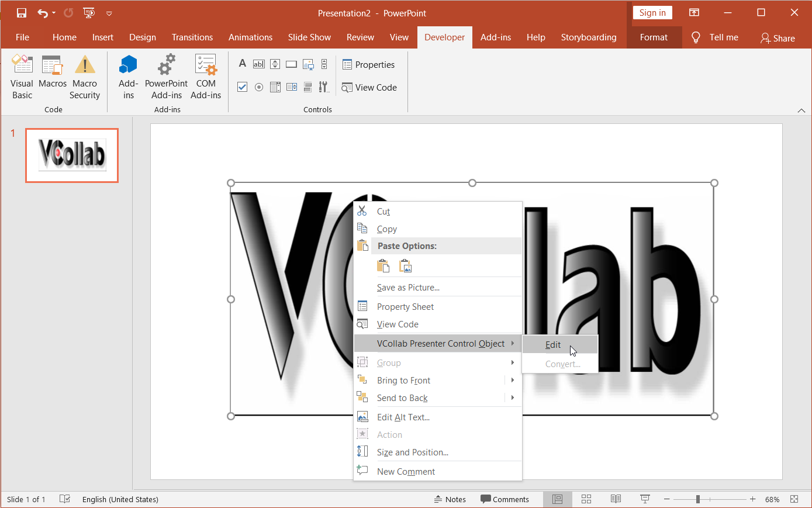
Task: Start Slide Show from status bar
Action: pos(645,499)
